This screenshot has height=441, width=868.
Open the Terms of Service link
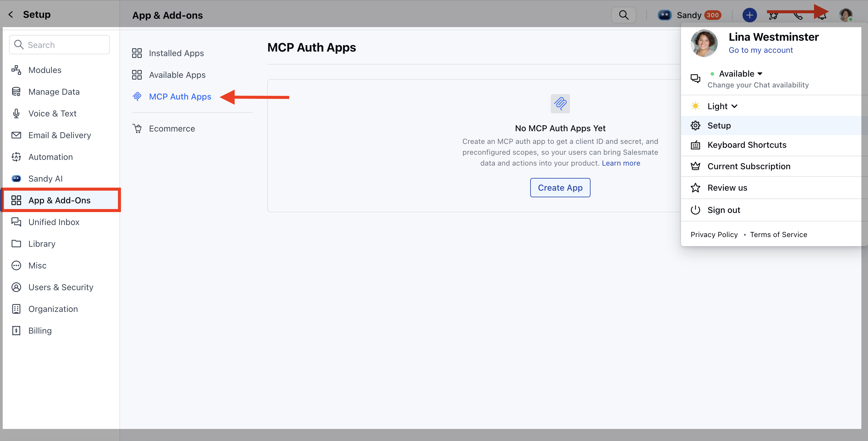click(778, 234)
